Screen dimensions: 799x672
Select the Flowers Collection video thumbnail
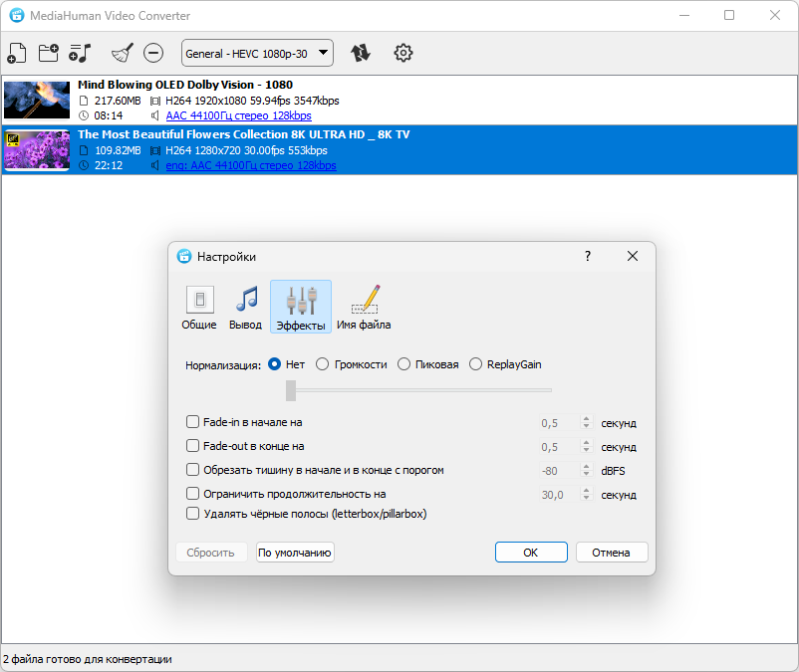(37, 149)
